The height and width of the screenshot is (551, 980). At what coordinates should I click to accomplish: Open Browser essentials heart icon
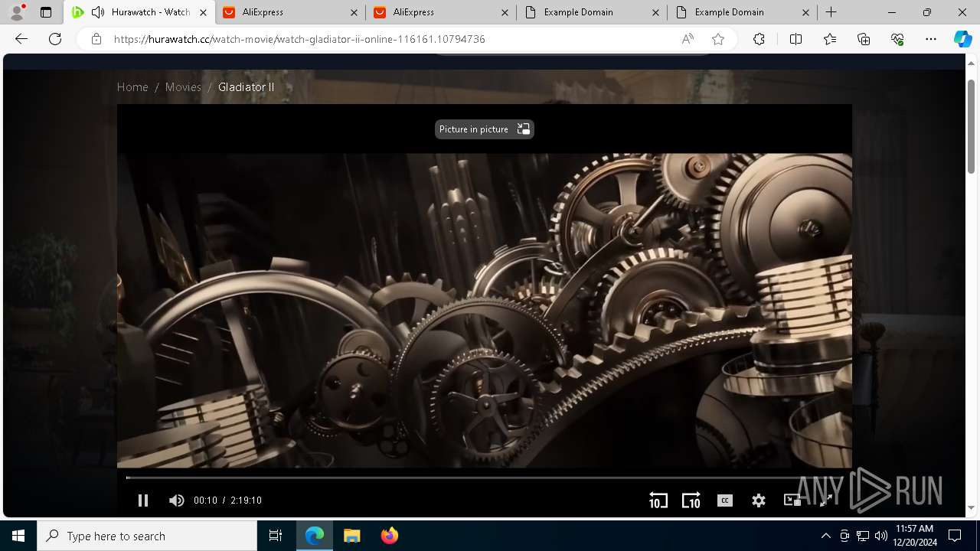(x=897, y=39)
